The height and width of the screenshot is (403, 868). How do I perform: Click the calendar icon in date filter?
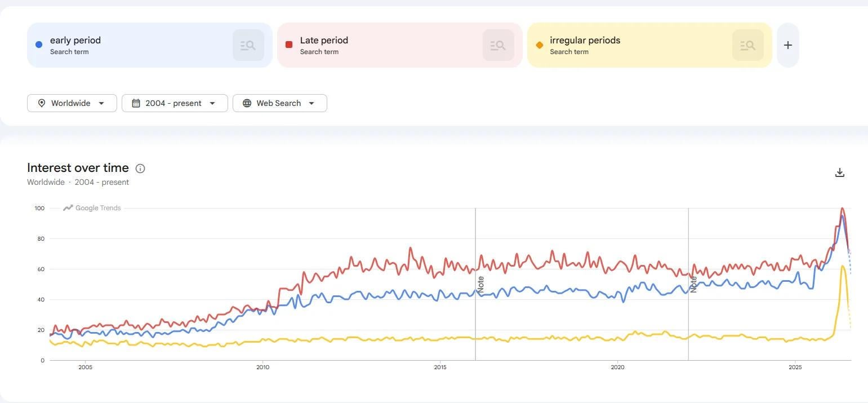point(136,103)
